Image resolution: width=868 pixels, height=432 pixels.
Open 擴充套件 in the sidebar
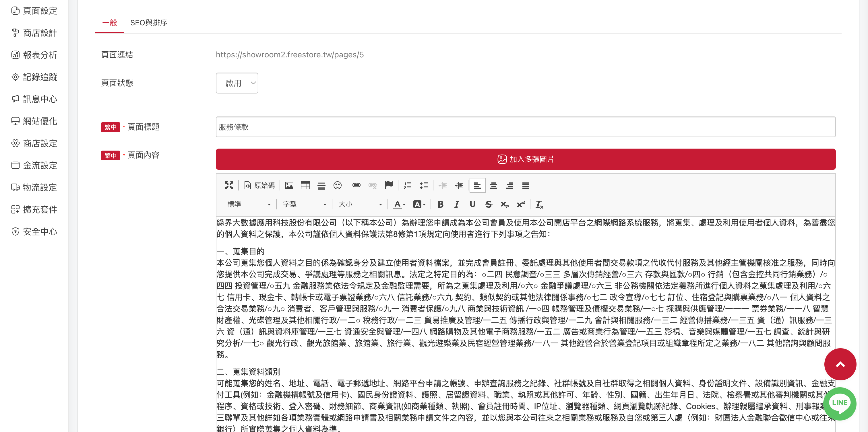pos(34,209)
